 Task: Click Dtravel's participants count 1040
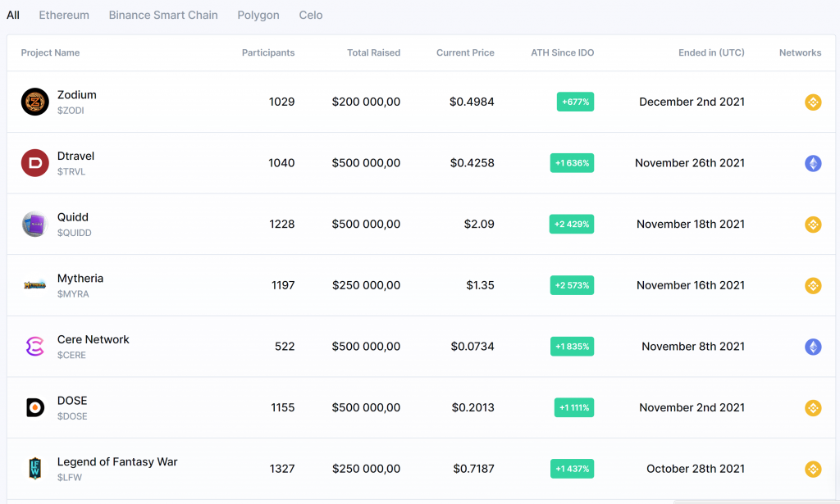(282, 162)
